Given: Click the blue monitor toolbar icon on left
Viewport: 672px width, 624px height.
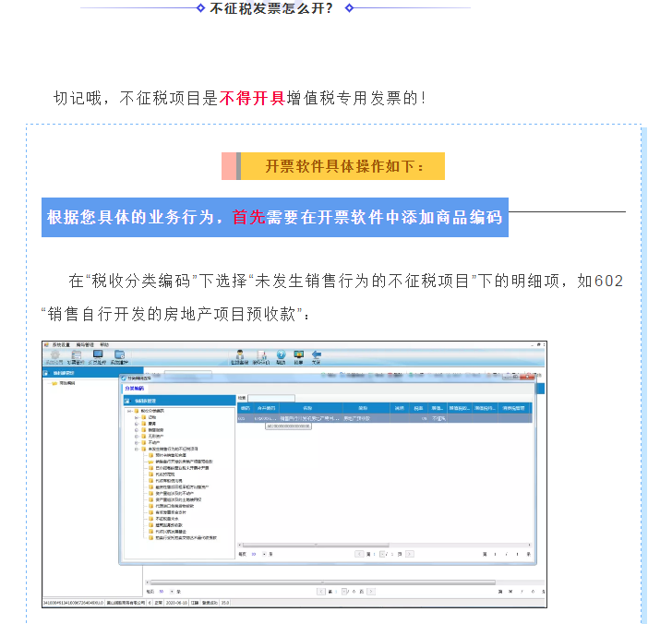Looking at the screenshot, I should [x=98, y=354].
